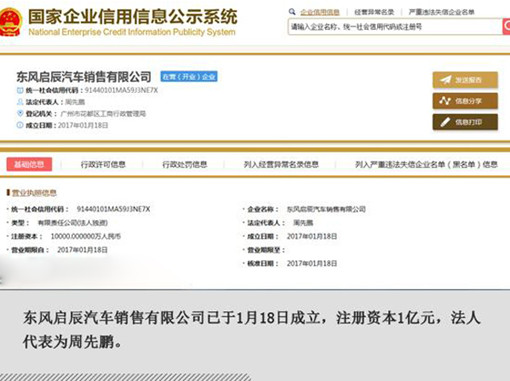Click the share nodes icon
This screenshot has width=510, height=381.
coord(445,101)
